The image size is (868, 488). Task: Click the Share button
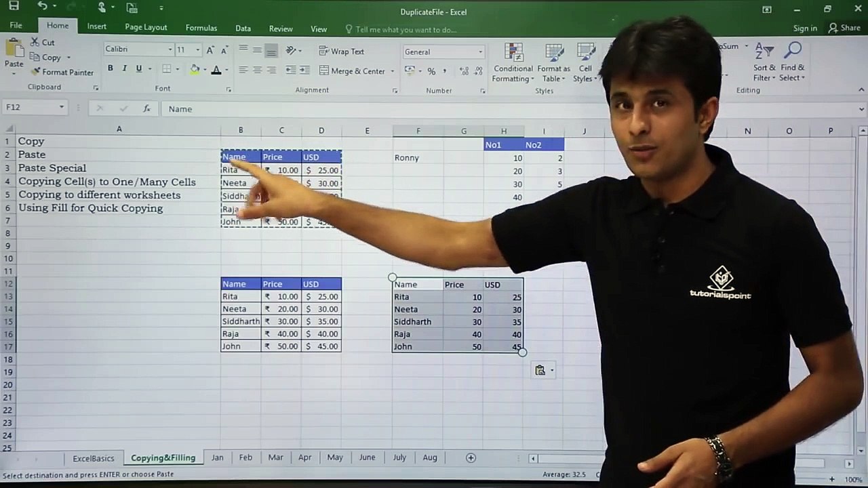point(844,28)
